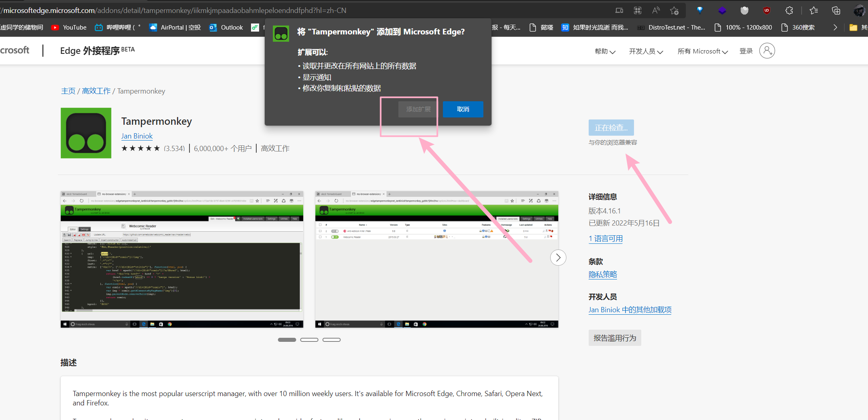Open the uBlock Origin extension icon
868x420 pixels.
pos(767,11)
